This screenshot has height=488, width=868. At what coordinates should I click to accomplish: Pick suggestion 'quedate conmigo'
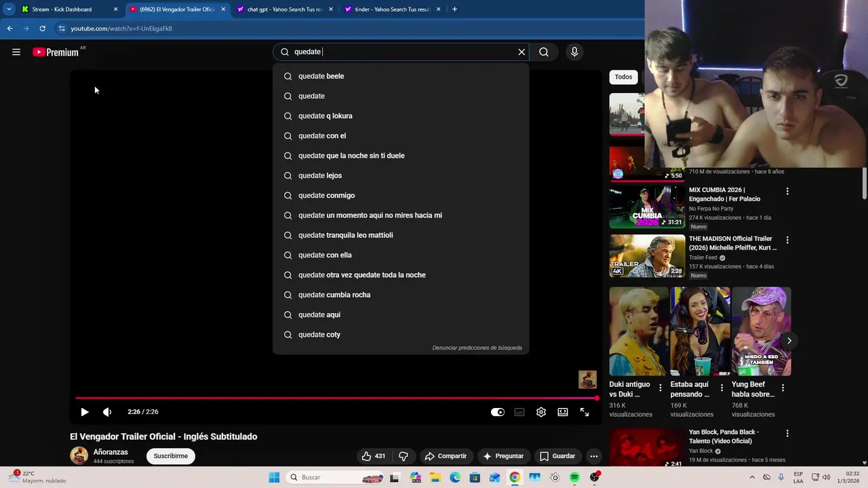(401, 195)
